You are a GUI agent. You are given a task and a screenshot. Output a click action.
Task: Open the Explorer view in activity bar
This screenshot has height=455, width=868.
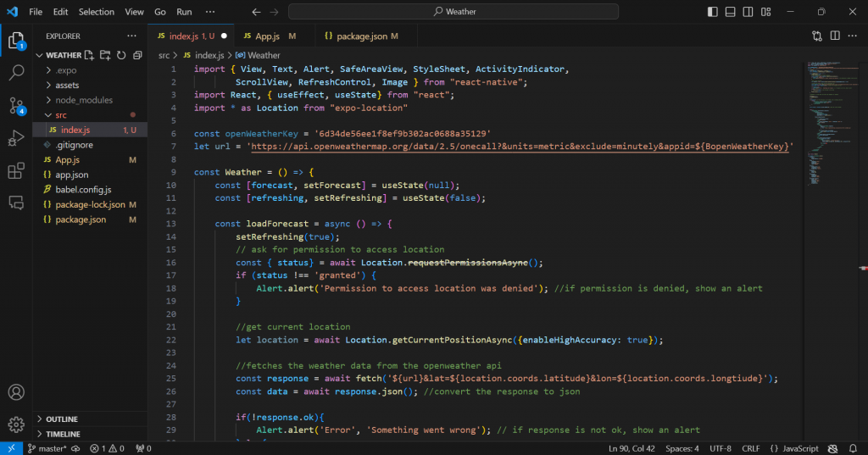tap(16, 42)
